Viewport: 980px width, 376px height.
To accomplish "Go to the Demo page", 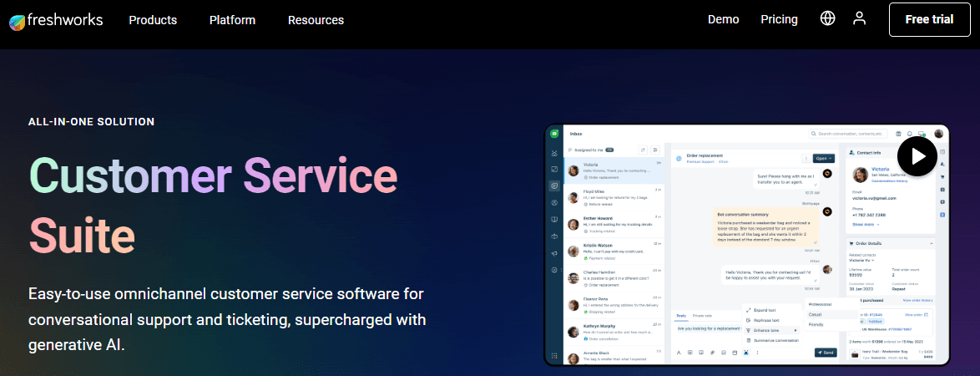I will (723, 19).
